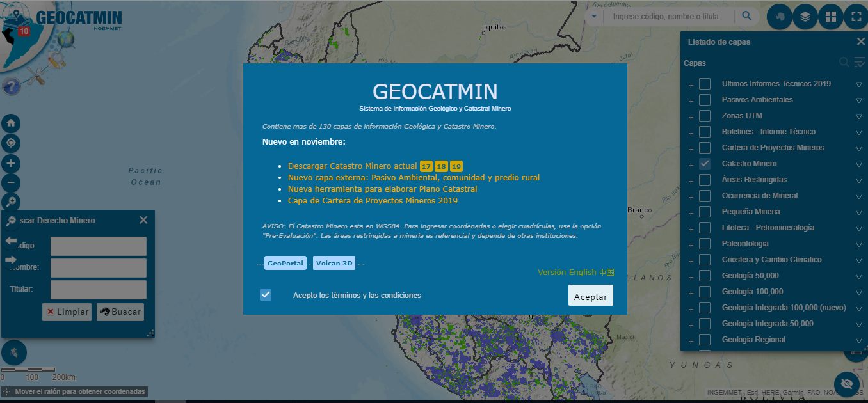Click the crossed-out eye visibility button
The image size is (868, 403).
coord(847,383)
